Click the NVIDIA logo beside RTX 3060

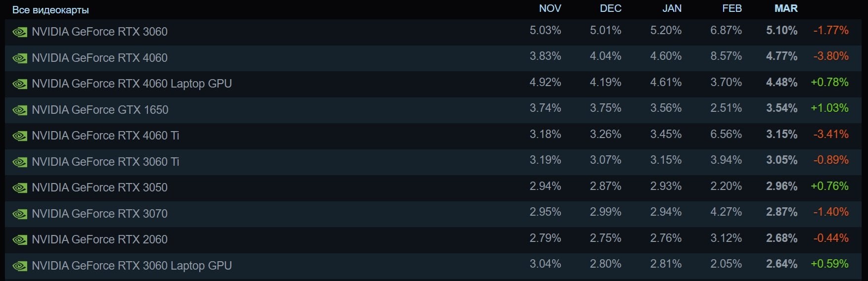pyautogui.click(x=20, y=32)
